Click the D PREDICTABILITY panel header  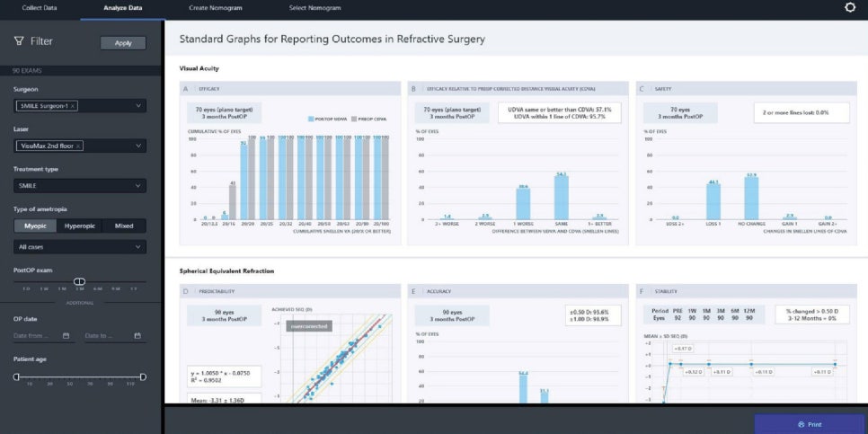point(290,291)
